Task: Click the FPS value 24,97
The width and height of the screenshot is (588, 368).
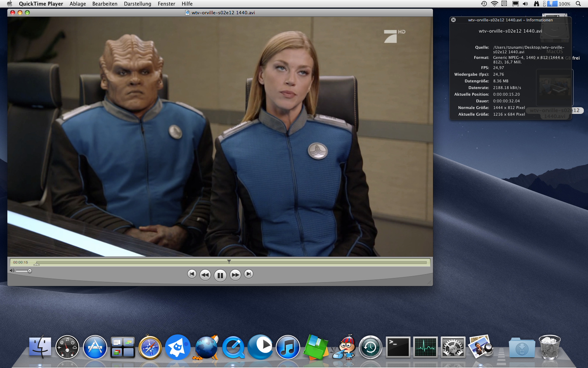Action: click(x=498, y=68)
